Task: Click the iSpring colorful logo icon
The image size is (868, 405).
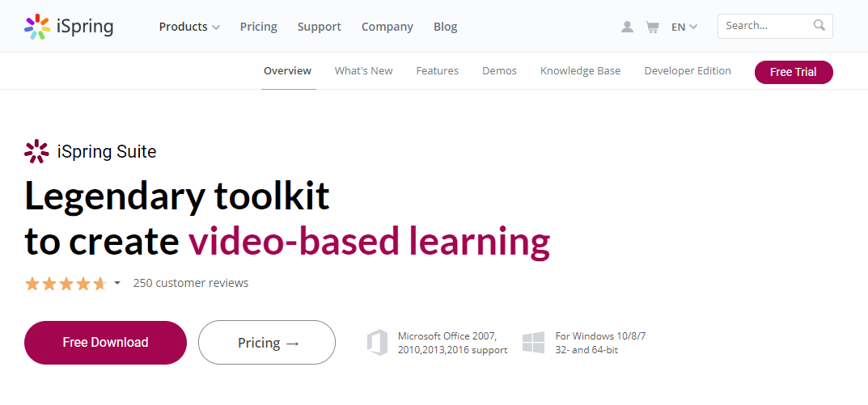Action: point(38,27)
